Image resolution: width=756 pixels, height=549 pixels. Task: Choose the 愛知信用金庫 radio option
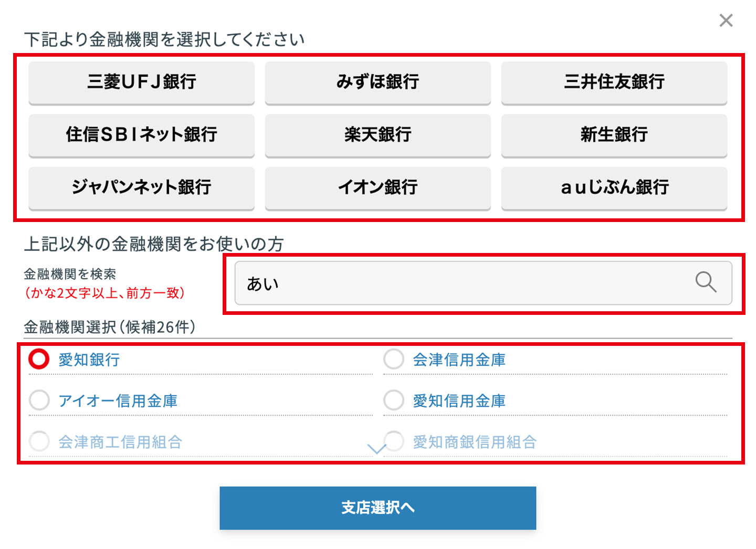click(394, 400)
